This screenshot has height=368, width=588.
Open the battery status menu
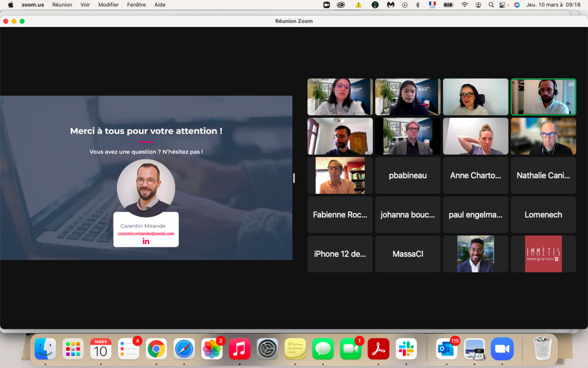pyautogui.click(x=448, y=5)
